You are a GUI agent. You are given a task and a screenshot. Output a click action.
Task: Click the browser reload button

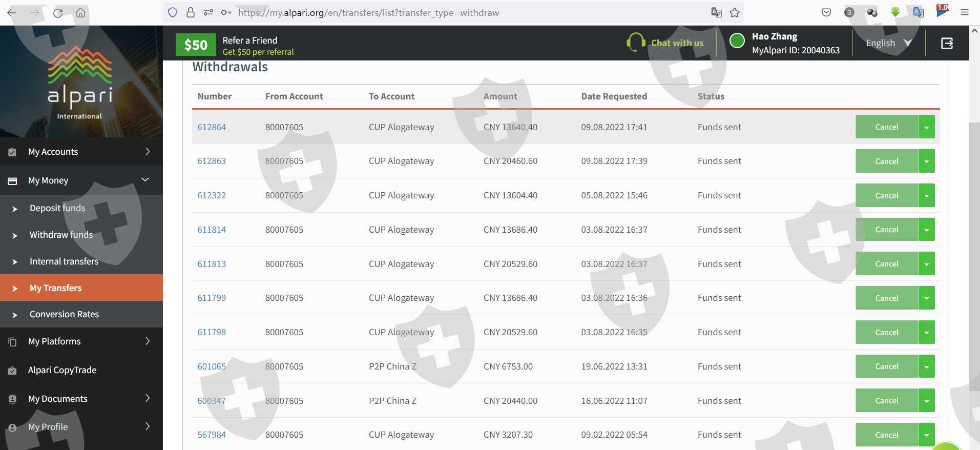pyautogui.click(x=58, y=13)
